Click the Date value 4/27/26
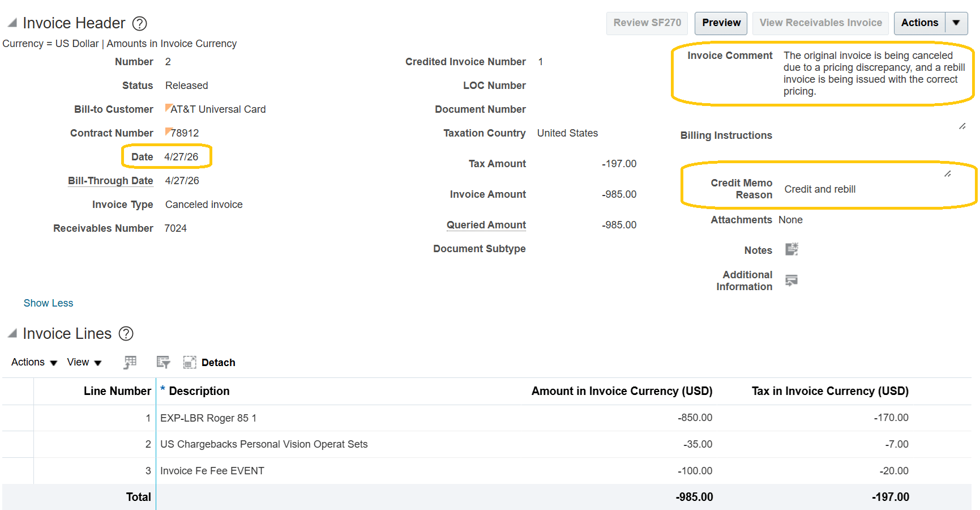This screenshot has height=510, width=980. [x=181, y=157]
